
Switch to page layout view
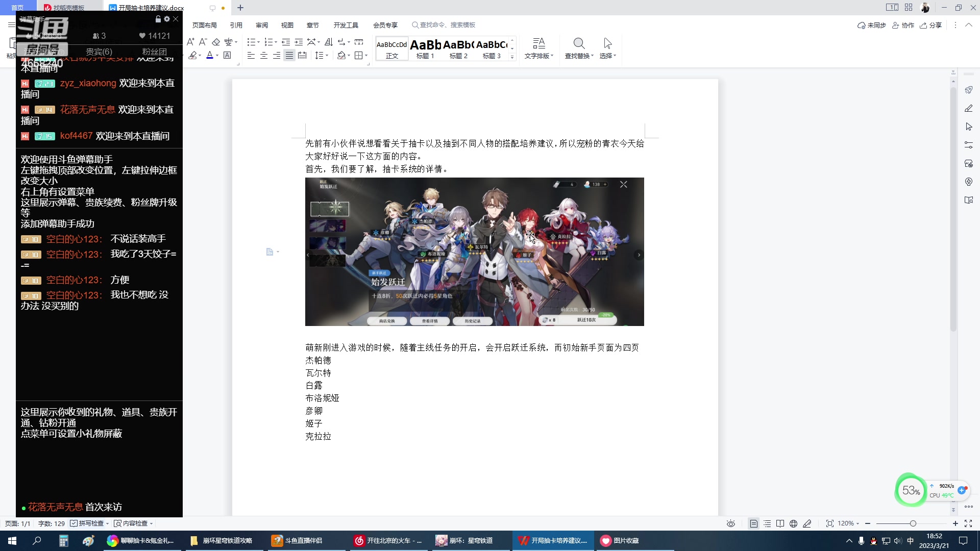(x=753, y=523)
